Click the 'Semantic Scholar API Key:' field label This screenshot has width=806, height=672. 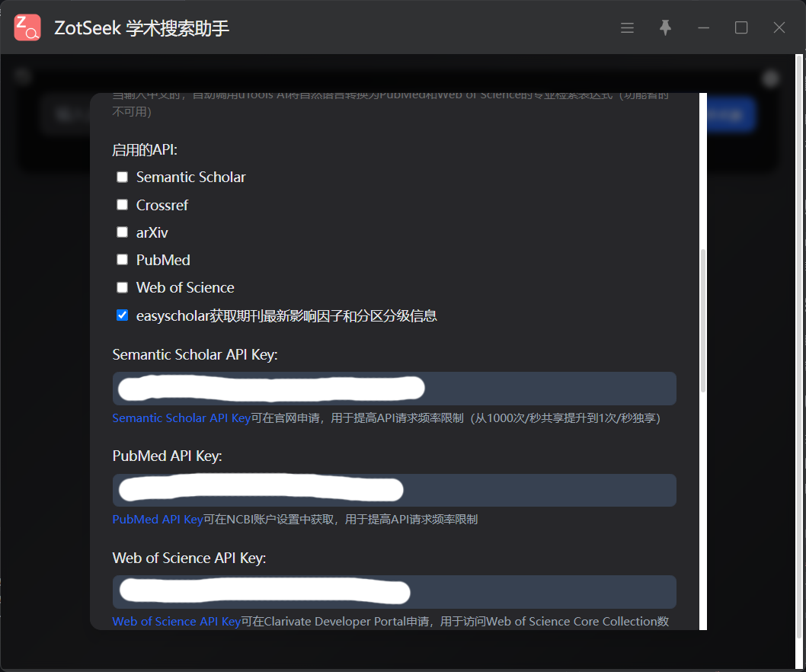click(x=195, y=355)
